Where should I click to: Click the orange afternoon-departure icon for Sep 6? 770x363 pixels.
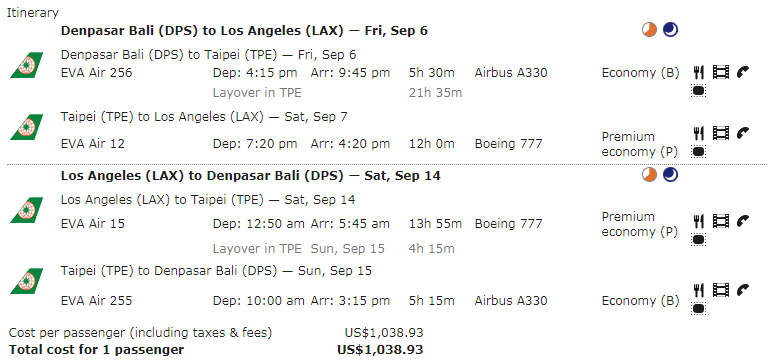tap(649, 30)
